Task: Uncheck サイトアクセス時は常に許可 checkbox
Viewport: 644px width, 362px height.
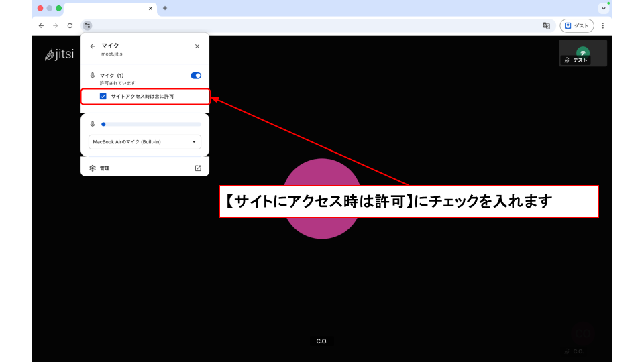Action: tap(103, 97)
